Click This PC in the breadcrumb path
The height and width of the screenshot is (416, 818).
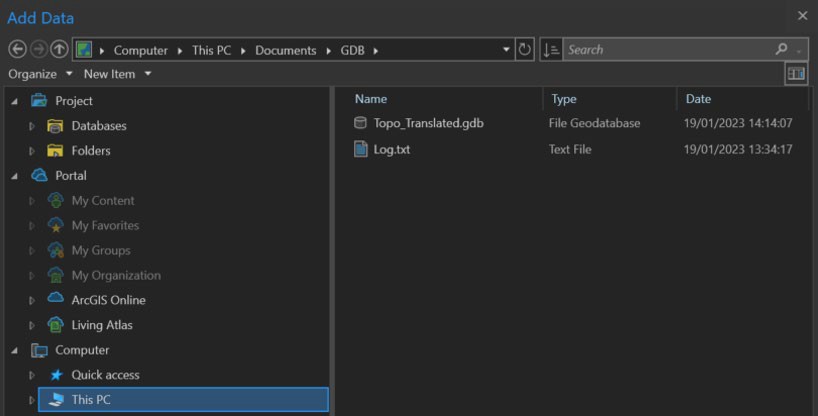211,50
